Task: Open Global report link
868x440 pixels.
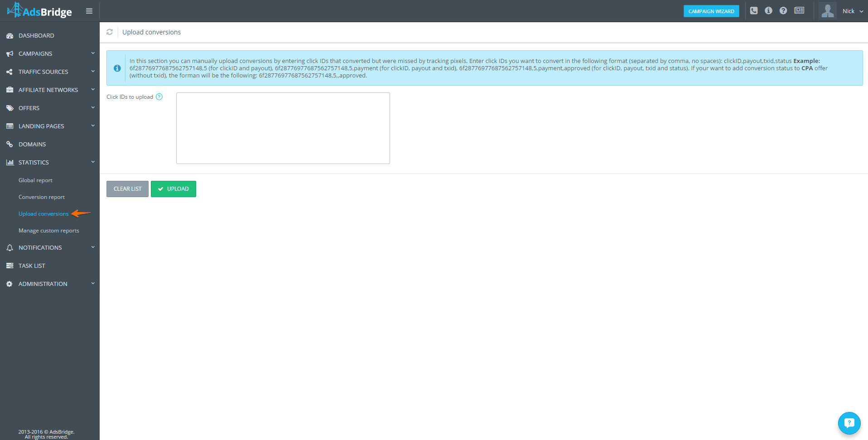Action: coord(35,180)
